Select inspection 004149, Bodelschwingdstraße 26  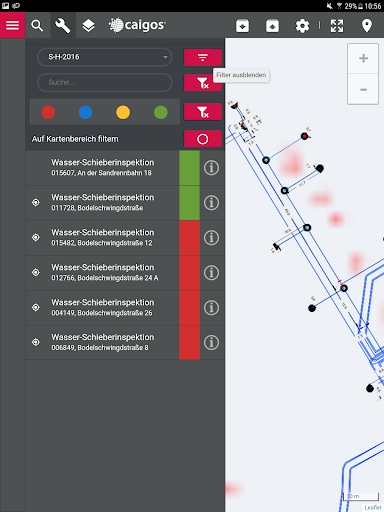pos(103,307)
